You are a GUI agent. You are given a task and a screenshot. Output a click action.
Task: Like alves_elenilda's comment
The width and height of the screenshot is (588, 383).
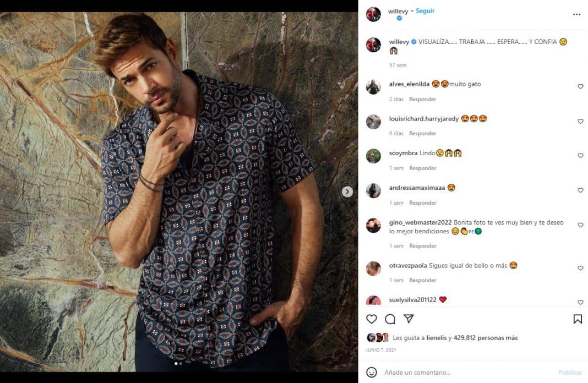coord(580,86)
